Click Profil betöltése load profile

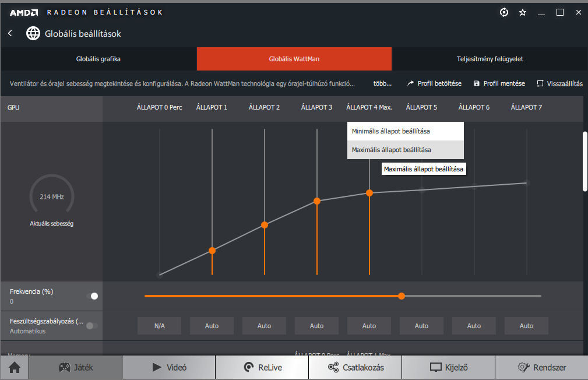point(434,83)
